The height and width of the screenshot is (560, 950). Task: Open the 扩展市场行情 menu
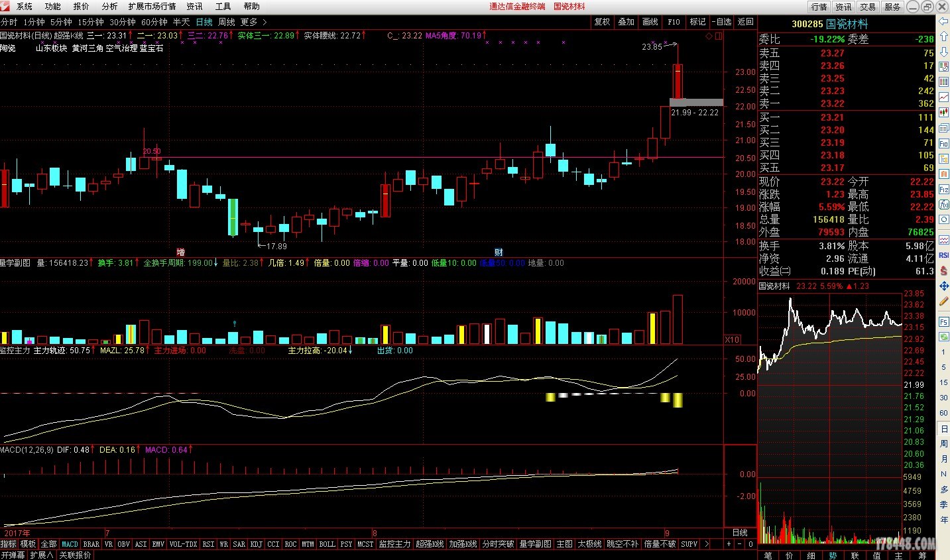152,6
